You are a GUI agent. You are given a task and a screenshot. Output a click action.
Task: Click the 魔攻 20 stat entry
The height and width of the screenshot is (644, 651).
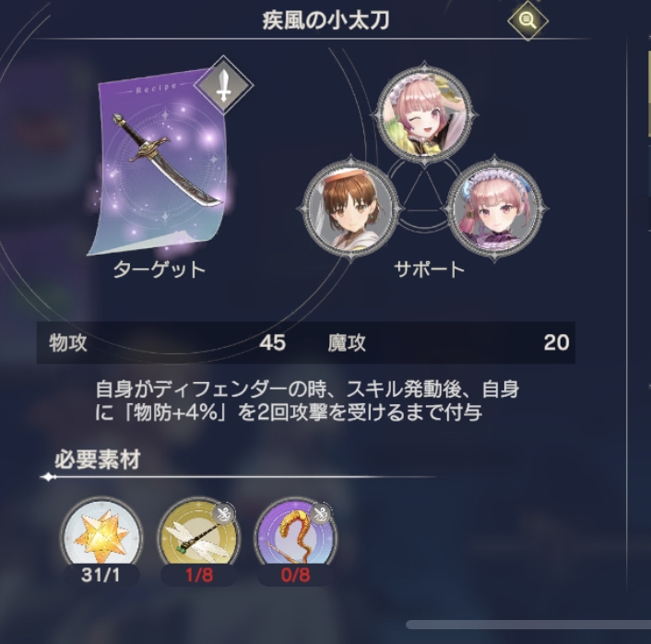point(448,343)
